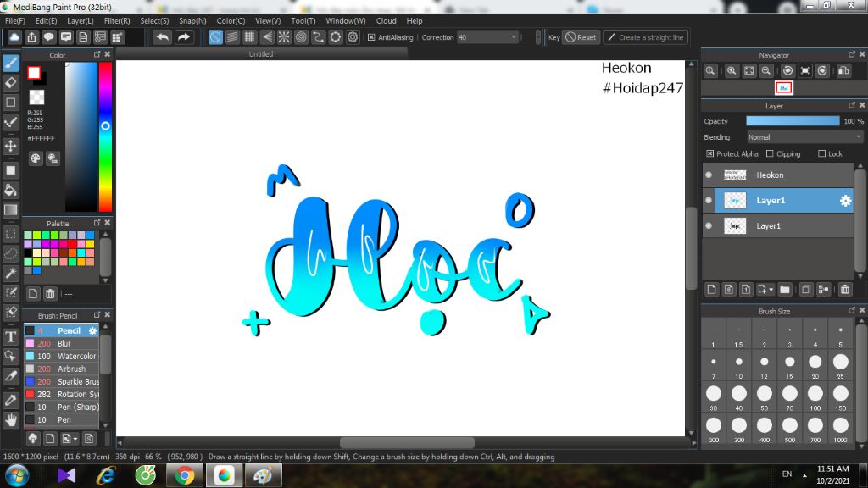The width and height of the screenshot is (868, 488).
Task: Adjust the layer Opacity slider
Action: 793,121
